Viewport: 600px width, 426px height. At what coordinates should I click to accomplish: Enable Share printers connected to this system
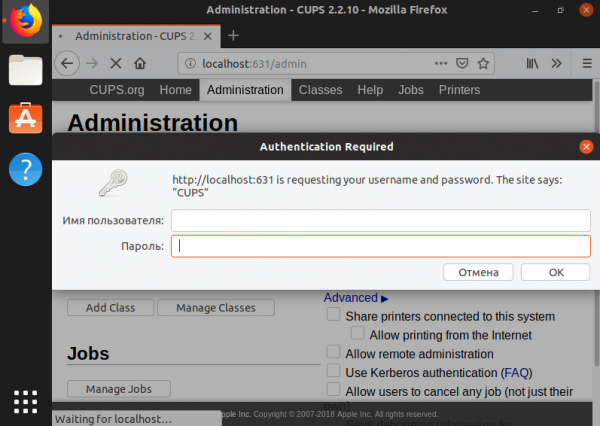pyautogui.click(x=333, y=314)
